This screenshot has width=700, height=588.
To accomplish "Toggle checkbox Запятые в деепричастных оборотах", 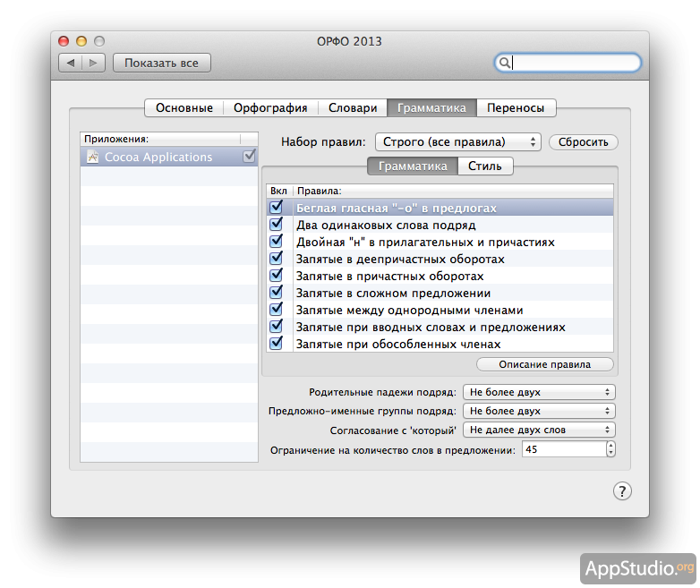I will (277, 258).
